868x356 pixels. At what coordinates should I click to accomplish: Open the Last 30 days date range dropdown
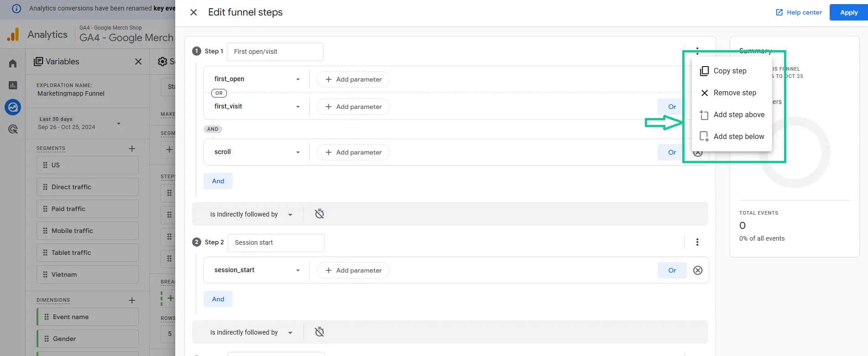pyautogui.click(x=80, y=123)
